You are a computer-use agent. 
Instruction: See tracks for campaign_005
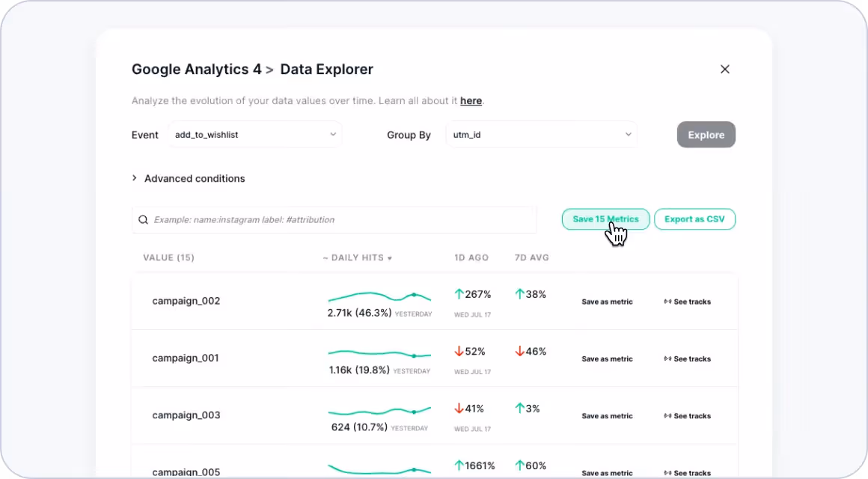687,473
